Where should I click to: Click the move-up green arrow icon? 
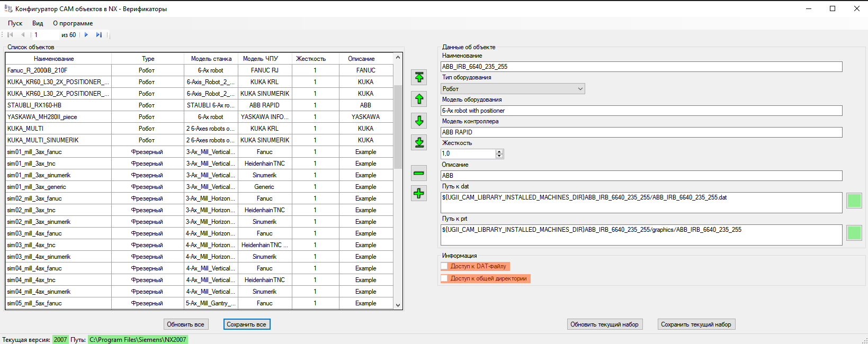(419, 99)
